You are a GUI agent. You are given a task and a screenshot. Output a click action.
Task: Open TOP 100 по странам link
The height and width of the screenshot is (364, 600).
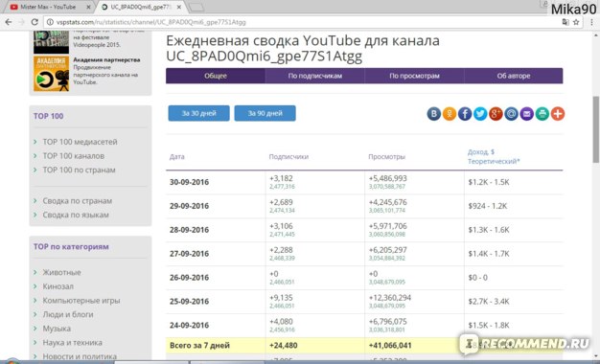79,170
